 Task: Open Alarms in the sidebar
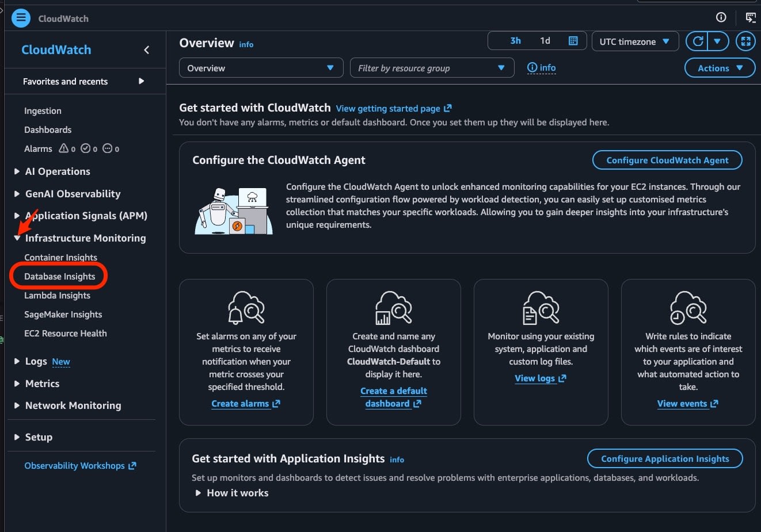pyautogui.click(x=38, y=149)
